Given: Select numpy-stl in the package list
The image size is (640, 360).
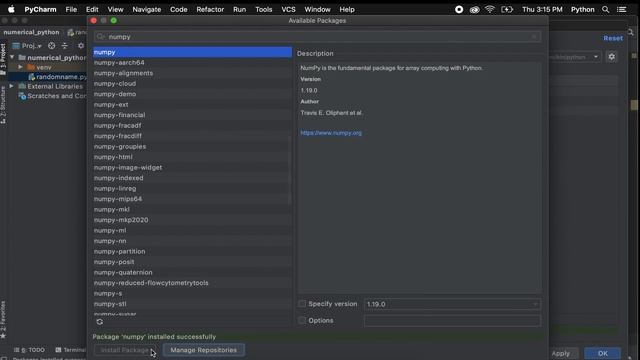Looking at the screenshot, I should (x=192, y=304).
